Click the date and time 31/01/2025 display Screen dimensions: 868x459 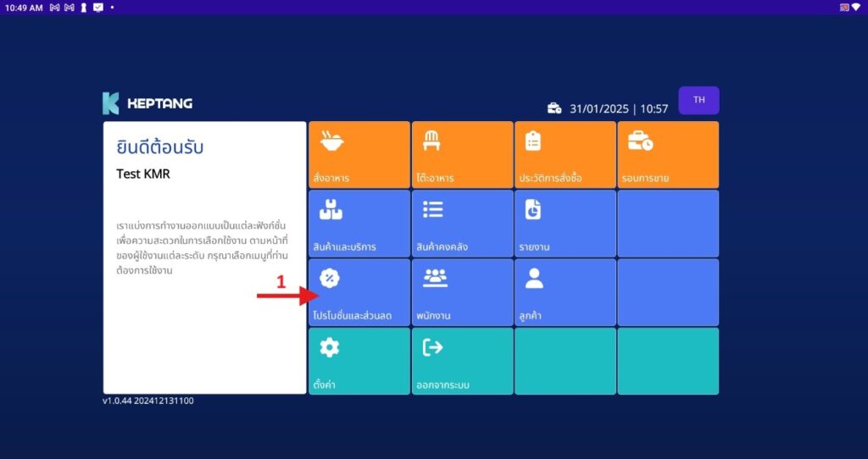pyautogui.click(x=619, y=109)
